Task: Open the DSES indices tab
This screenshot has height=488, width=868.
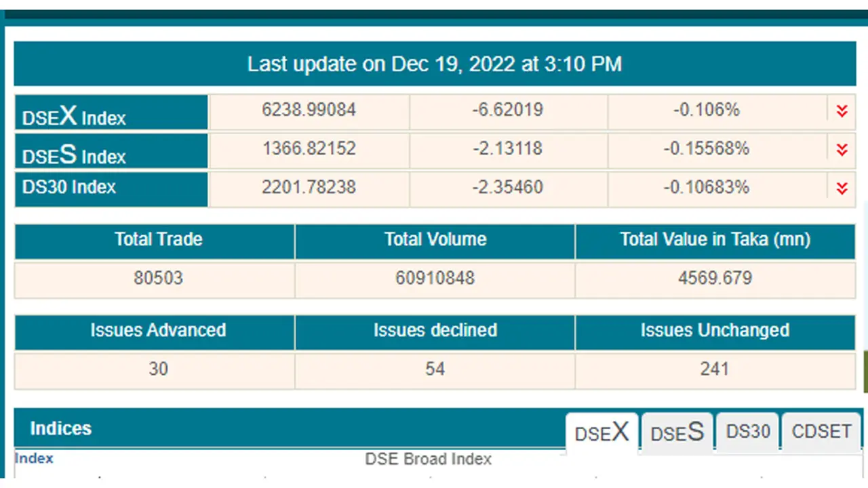Action: [677, 432]
